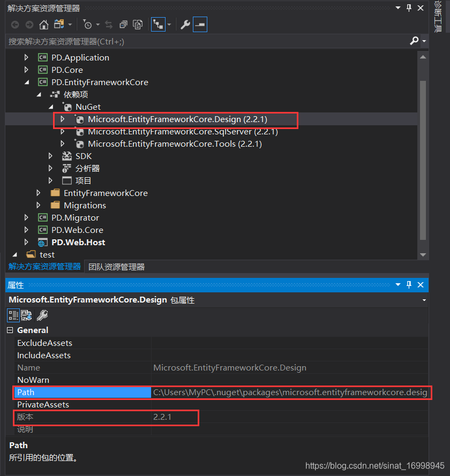Screen dimensions: 450x476
Task: Sort properties alphabetically
Action: point(26,315)
